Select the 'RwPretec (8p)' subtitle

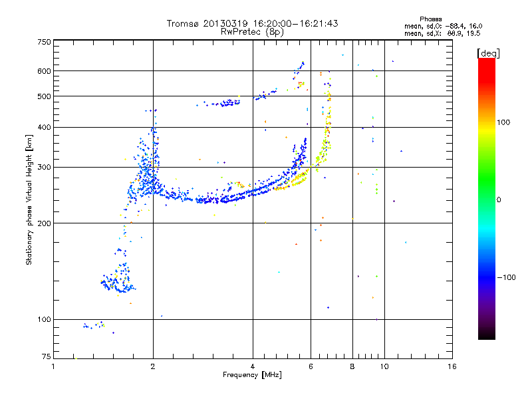pyautogui.click(x=253, y=32)
